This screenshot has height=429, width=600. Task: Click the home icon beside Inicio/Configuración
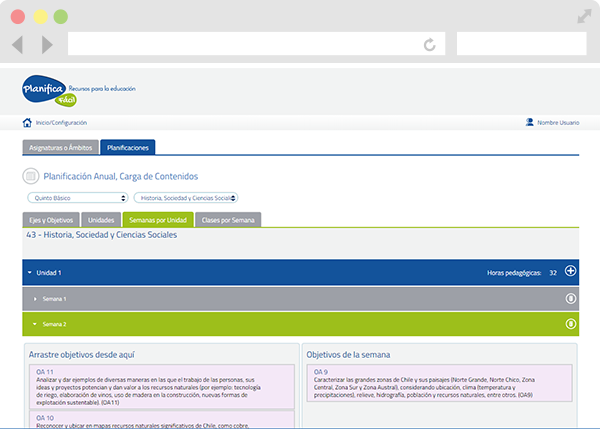point(27,123)
